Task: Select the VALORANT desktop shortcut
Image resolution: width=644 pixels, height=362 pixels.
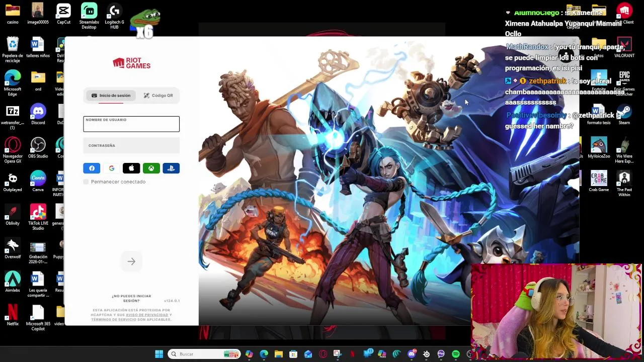Action: pos(624,47)
